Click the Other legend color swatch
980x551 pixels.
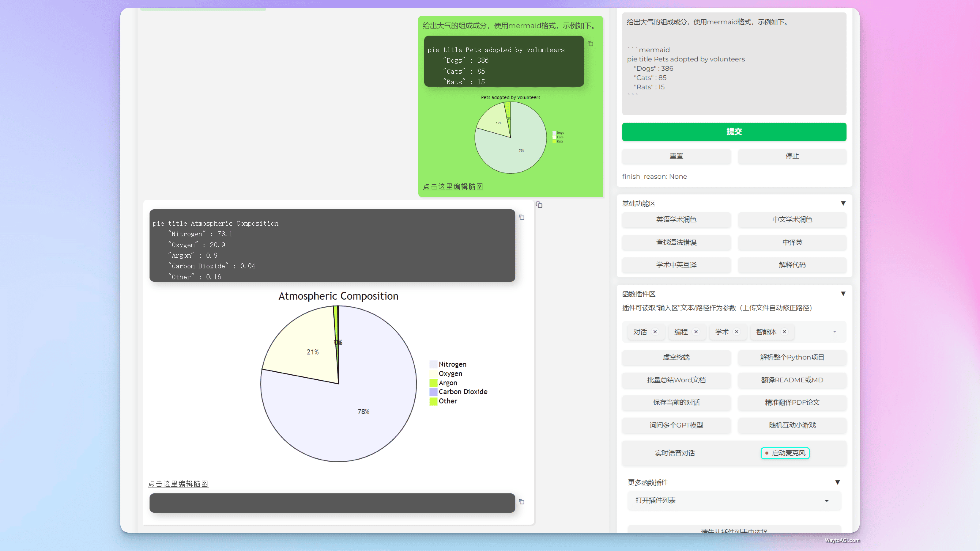[x=433, y=401]
